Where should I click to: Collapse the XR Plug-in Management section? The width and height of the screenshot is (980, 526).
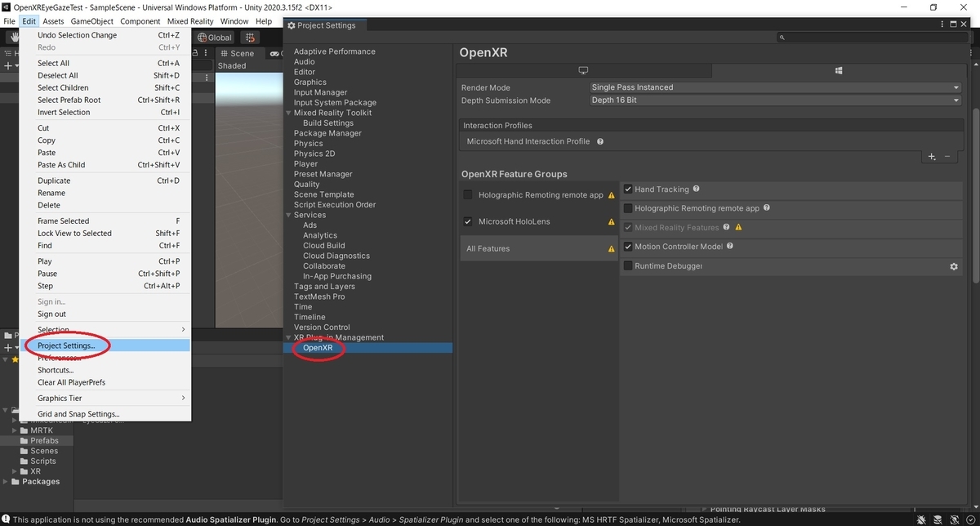point(288,337)
